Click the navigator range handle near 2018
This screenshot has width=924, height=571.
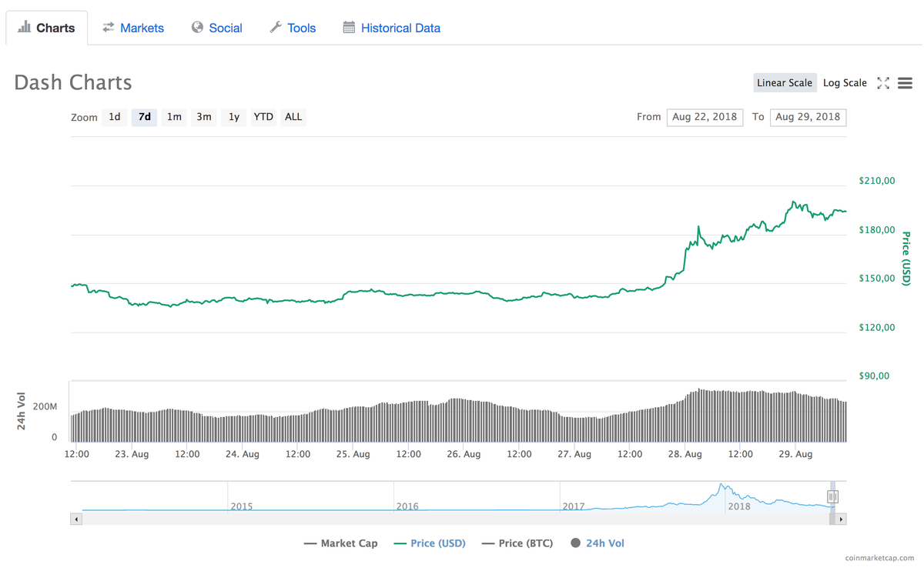click(832, 496)
